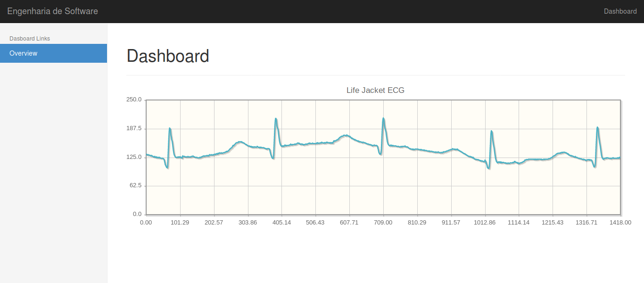644x283 pixels.
Task: Click the 202.57 x-axis label
Action: pos(214,223)
